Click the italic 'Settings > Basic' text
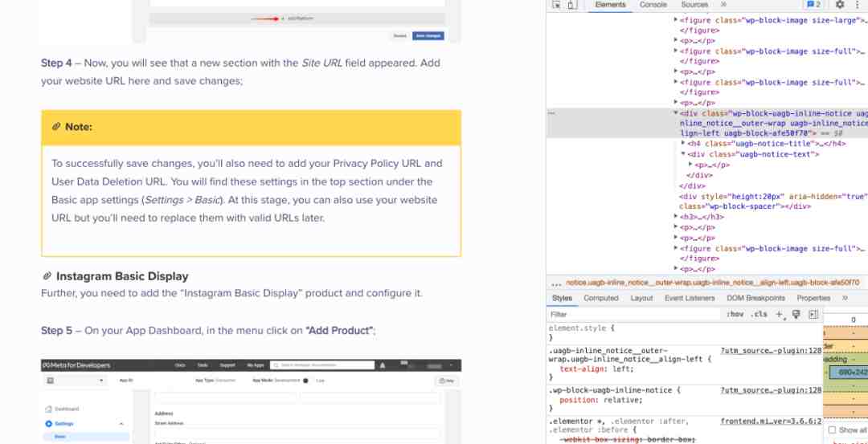The height and width of the screenshot is (444, 868). [182, 200]
